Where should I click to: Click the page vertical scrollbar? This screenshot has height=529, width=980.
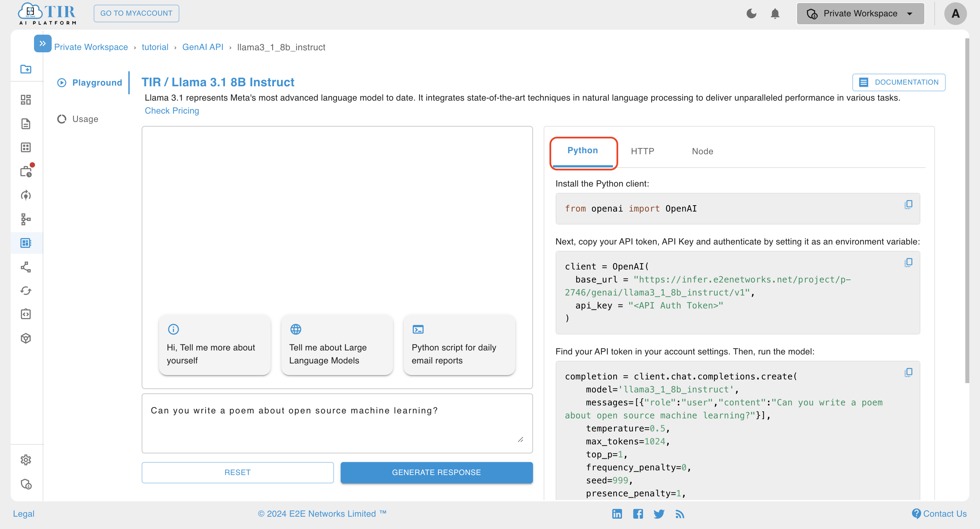pos(967,211)
